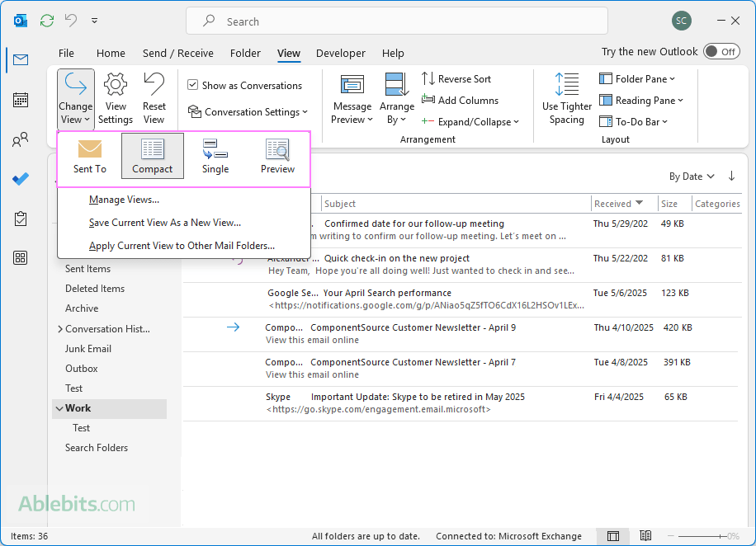This screenshot has height=546, width=756.
Task: Select the Preview view
Action: [277, 157]
